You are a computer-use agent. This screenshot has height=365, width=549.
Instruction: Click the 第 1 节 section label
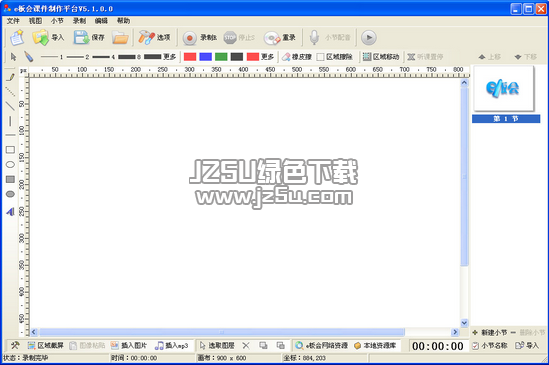click(506, 119)
